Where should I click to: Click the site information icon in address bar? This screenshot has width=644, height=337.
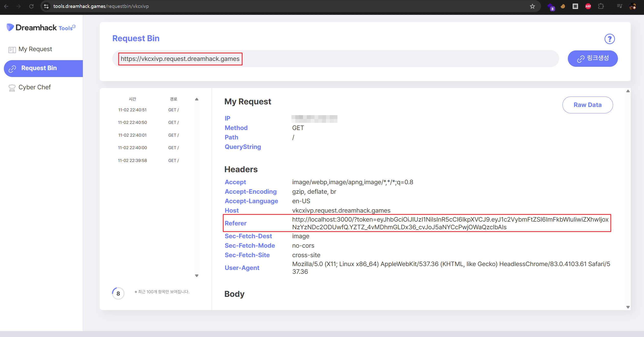(x=46, y=6)
